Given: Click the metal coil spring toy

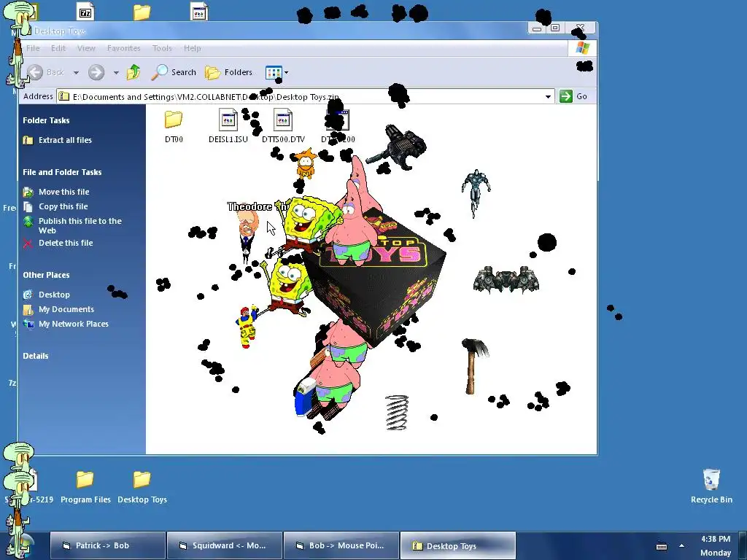Looking at the screenshot, I should 397,413.
